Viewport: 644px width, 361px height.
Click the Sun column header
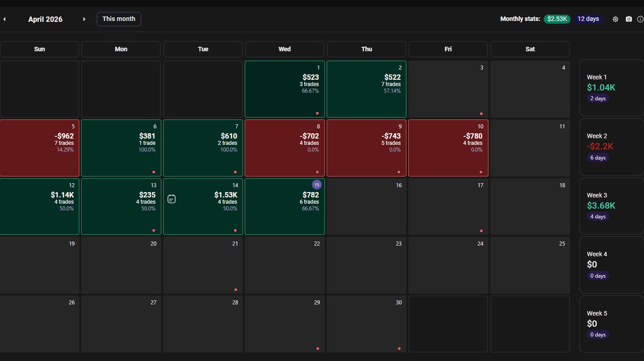(40, 49)
